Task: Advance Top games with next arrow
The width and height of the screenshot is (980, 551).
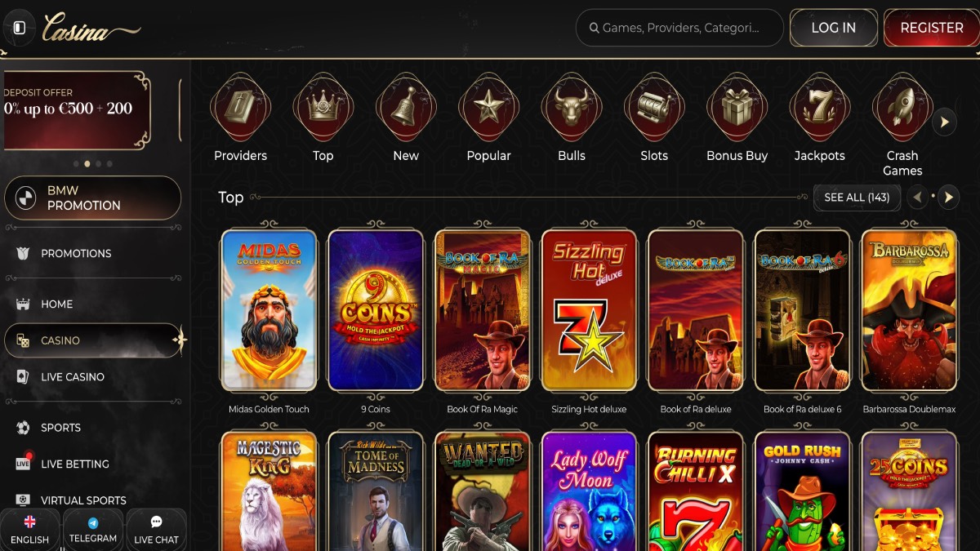Action: (x=948, y=197)
